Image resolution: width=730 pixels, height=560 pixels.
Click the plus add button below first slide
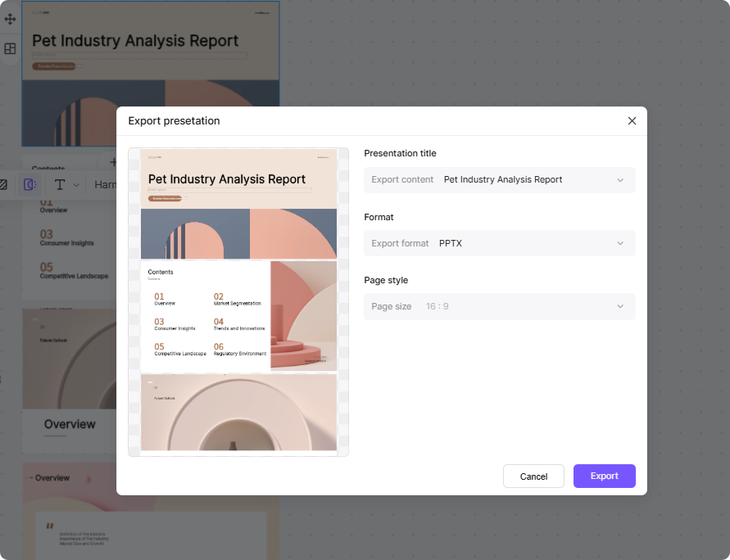(x=113, y=162)
